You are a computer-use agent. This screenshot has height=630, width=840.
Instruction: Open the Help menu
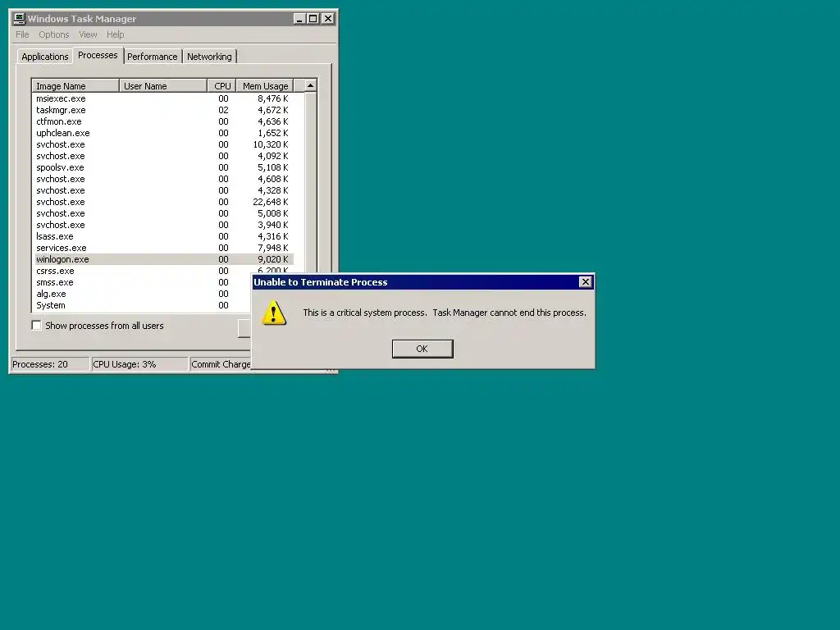click(x=115, y=34)
